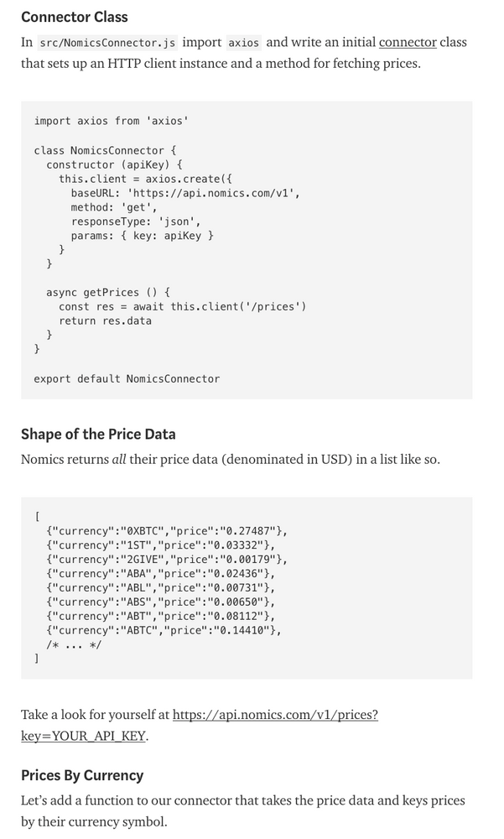Click the "class NomicsConnector {" code line
504x839 pixels.
[105, 150]
